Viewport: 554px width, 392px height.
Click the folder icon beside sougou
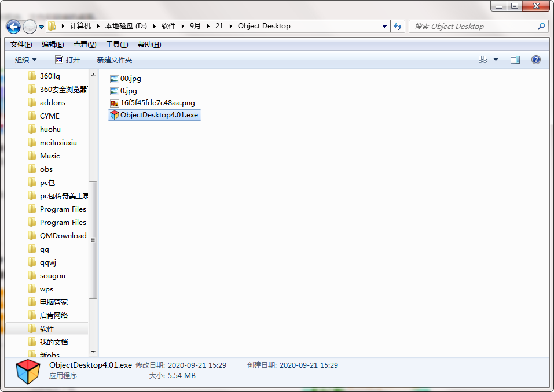click(32, 276)
